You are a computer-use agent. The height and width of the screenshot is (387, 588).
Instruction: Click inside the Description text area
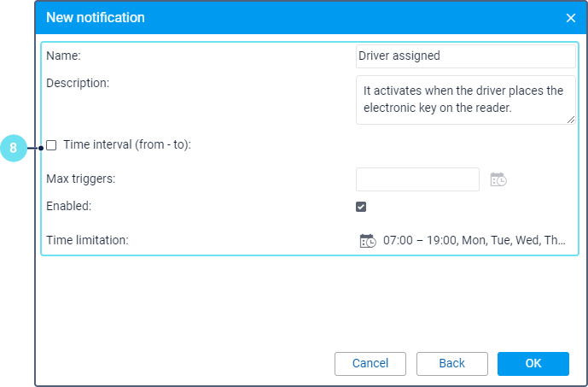click(465, 99)
